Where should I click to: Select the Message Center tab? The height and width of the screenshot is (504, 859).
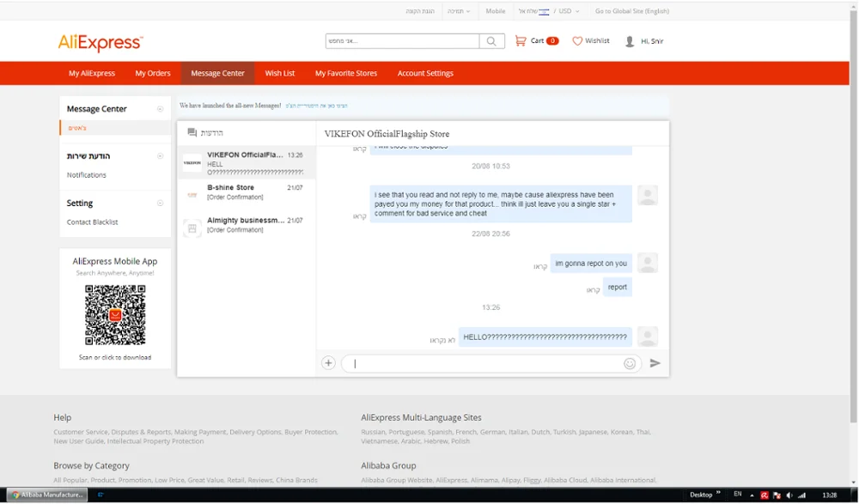(x=217, y=73)
